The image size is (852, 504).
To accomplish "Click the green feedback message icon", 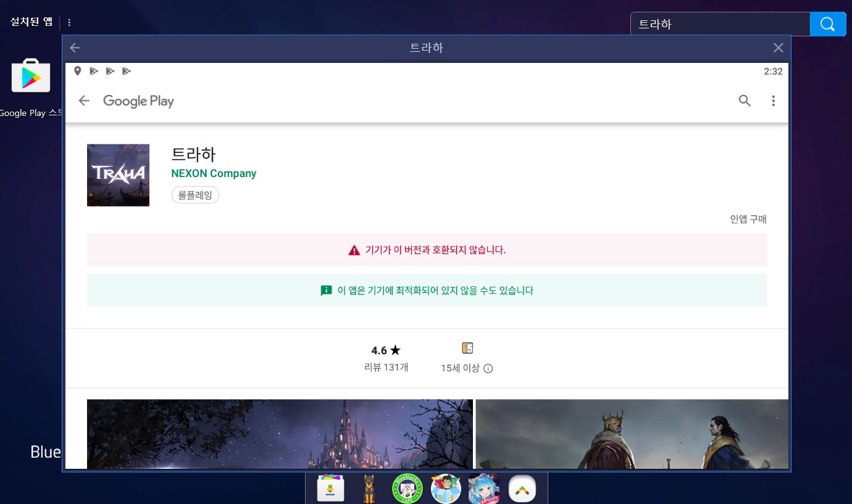I will (327, 291).
